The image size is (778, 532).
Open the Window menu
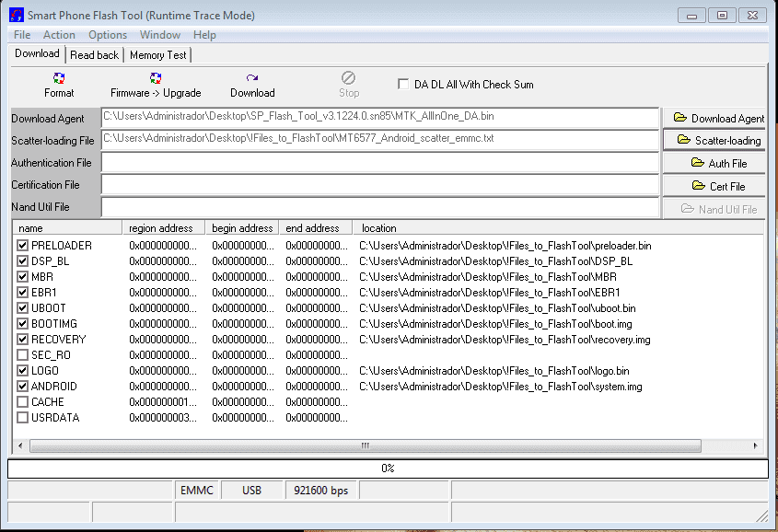click(160, 35)
